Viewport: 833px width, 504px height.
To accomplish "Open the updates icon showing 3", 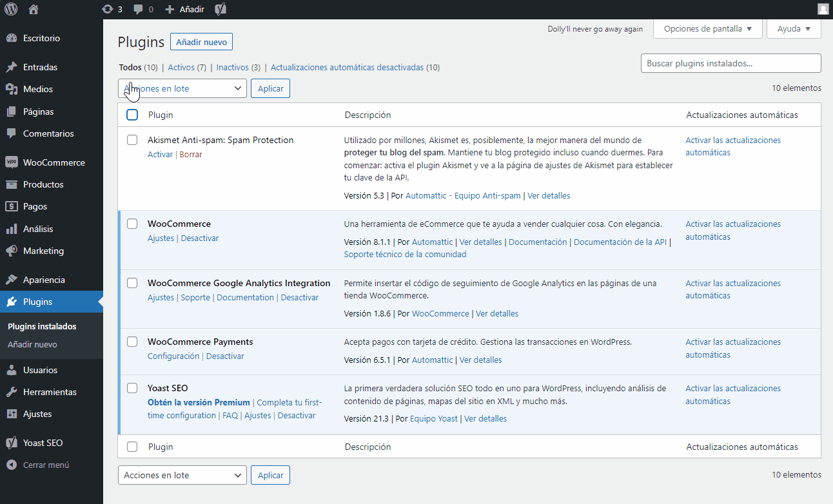I will [x=107, y=10].
